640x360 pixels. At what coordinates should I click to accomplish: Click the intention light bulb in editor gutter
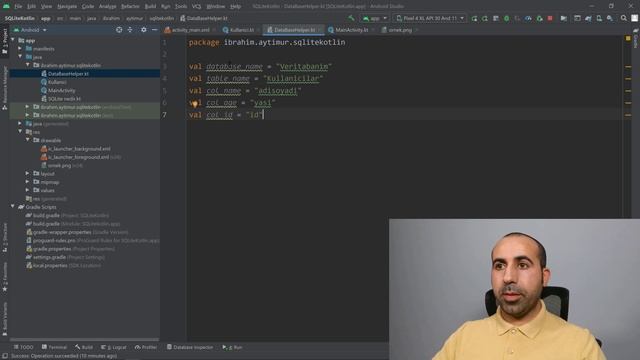[196, 104]
